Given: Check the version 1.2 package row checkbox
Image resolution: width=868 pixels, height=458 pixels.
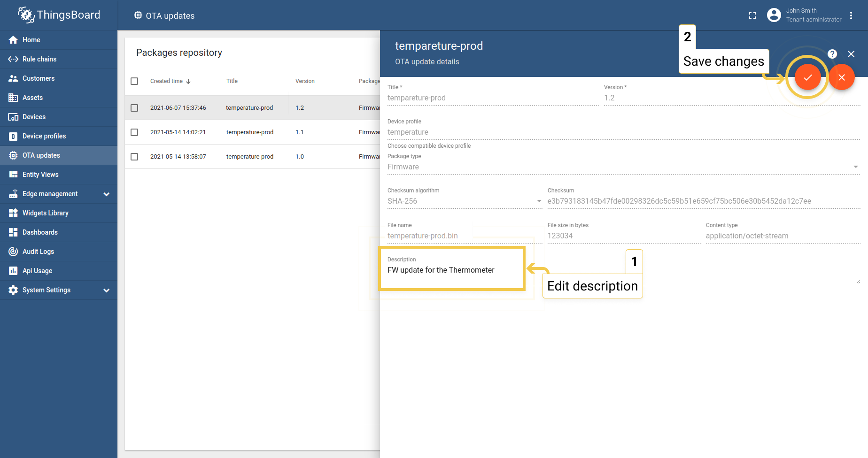Looking at the screenshot, I should pyautogui.click(x=134, y=108).
